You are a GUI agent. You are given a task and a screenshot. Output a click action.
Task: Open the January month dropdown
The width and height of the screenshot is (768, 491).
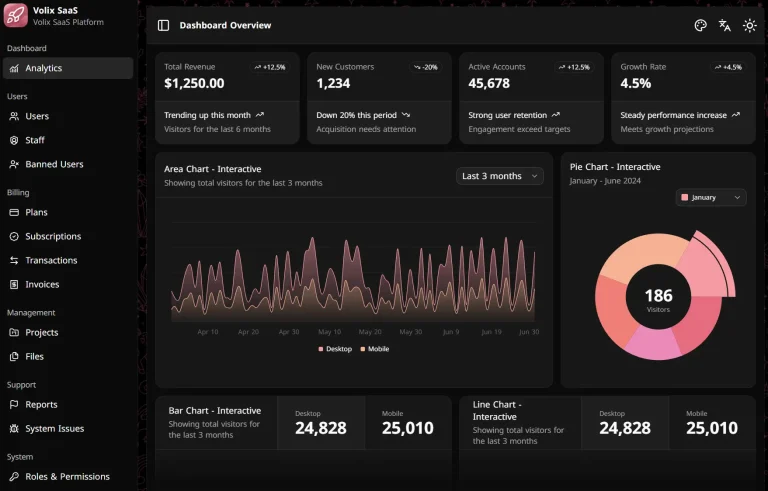point(711,197)
